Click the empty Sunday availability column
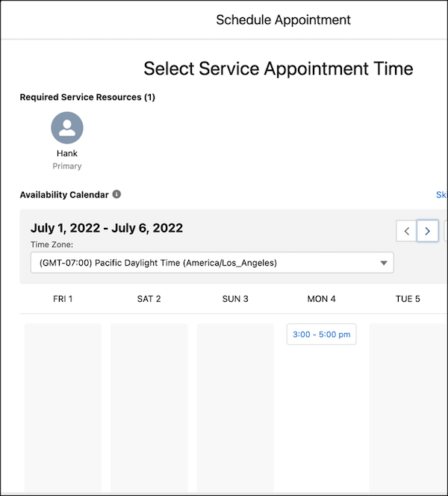The width and height of the screenshot is (448, 496). pos(235,408)
